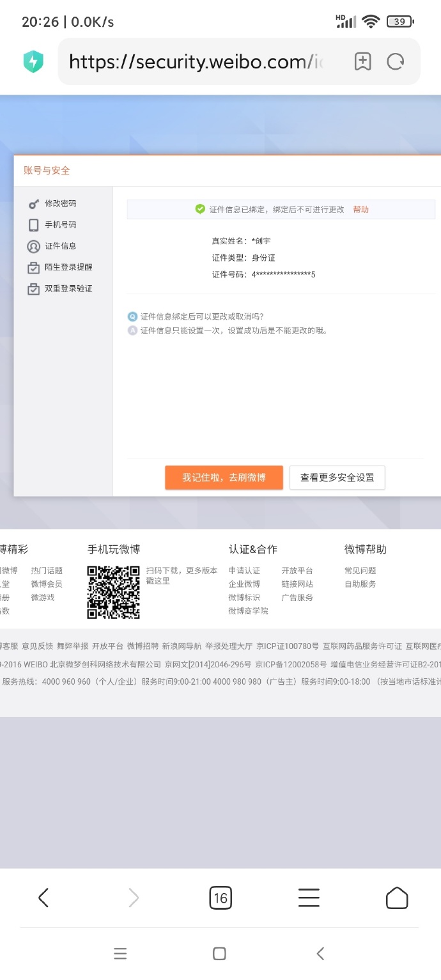Click the 真实姓名 *创宇 line
This screenshot has height=980, width=441.
click(x=242, y=241)
